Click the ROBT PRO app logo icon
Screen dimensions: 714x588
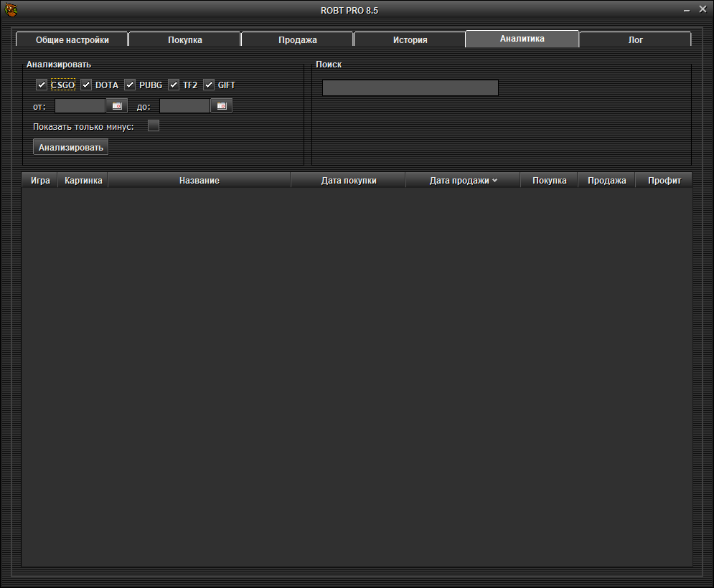pos(11,10)
